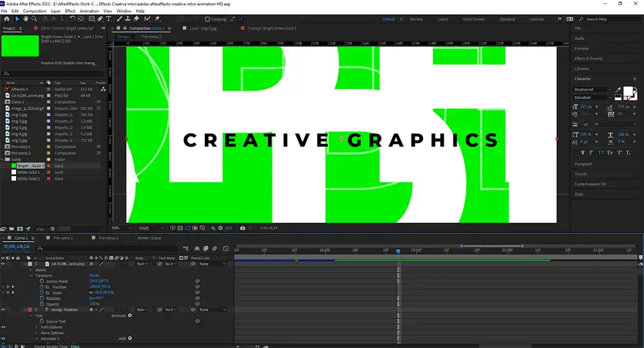Hide layer 1 CA-ICON png visibility
The image size is (644, 348).
click(x=3, y=264)
